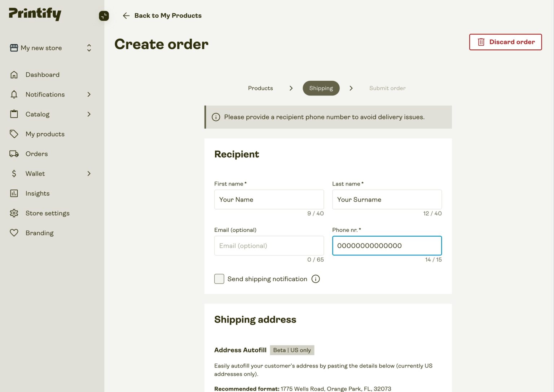Click the Catalog icon in the sidebar

(x=14, y=114)
